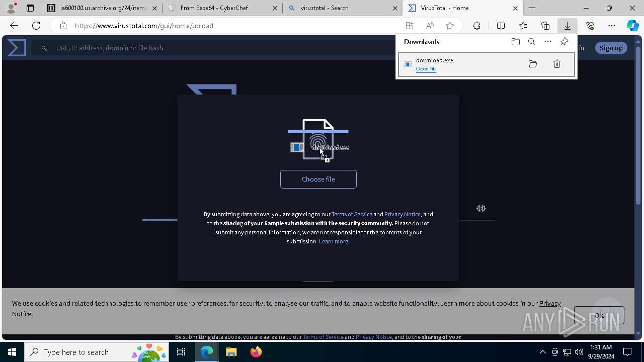Open a new browser tab
Image resolution: width=644 pixels, height=362 pixels.
[532, 8]
